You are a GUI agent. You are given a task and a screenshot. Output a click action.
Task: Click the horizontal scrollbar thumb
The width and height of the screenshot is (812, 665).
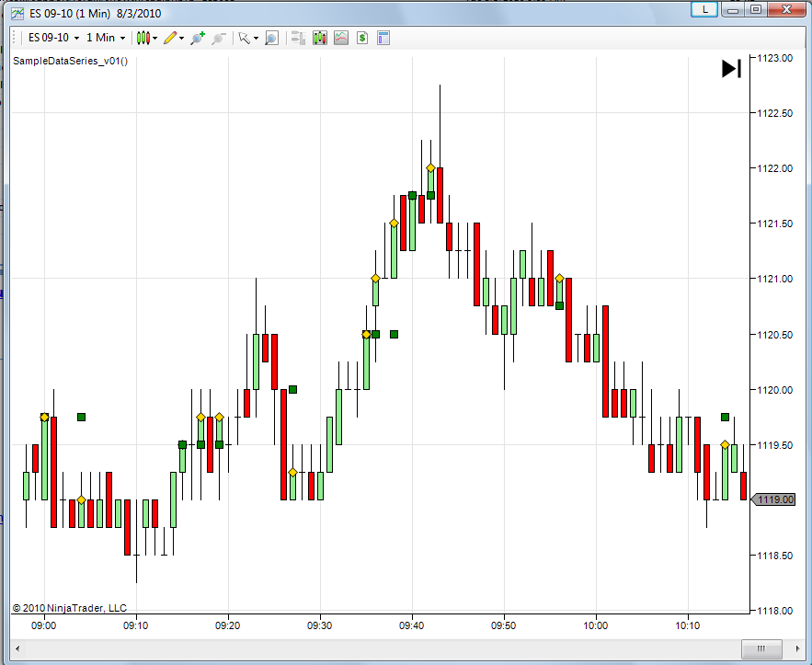(x=761, y=648)
